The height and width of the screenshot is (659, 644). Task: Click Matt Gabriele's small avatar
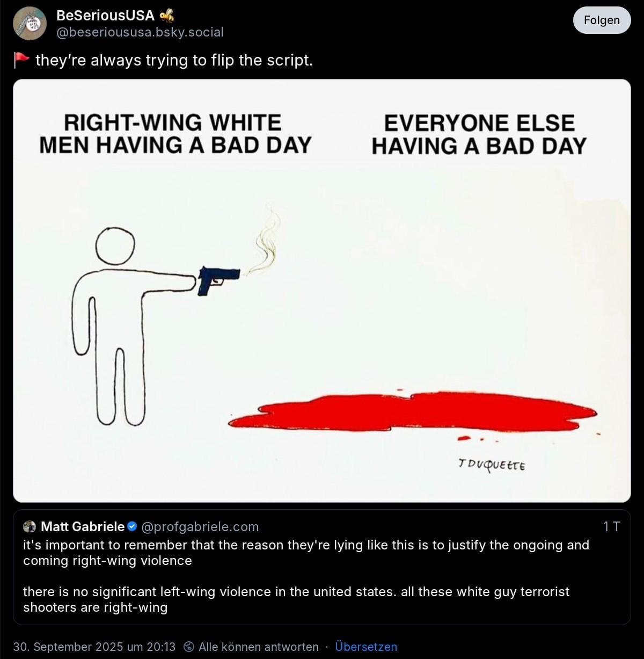tap(30, 526)
